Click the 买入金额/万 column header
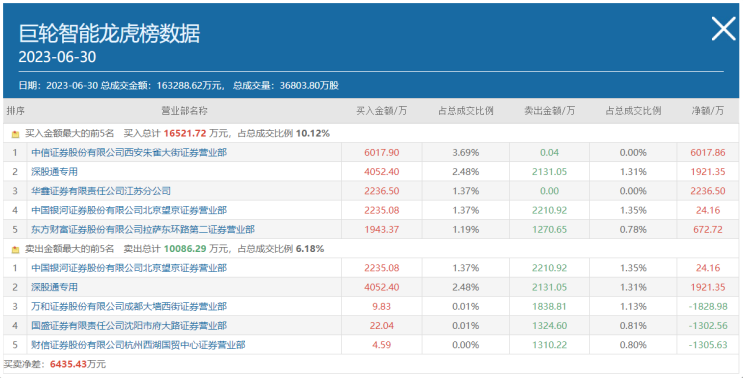This screenshot has width=743, height=378. 381,111
